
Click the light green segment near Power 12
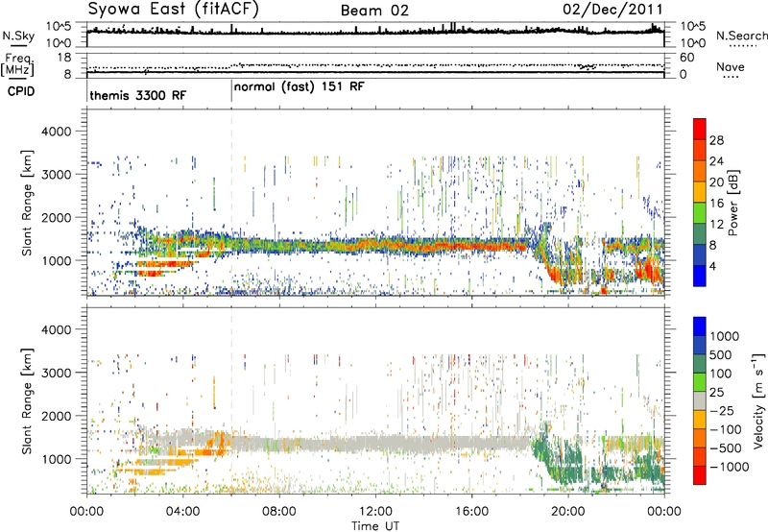(x=700, y=212)
